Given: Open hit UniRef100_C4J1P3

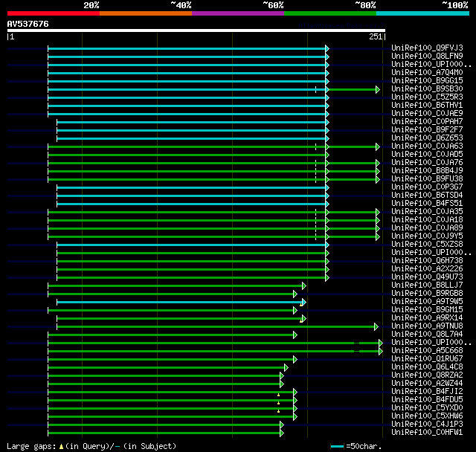Looking at the screenshot, I should pyautogui.click(x=427, y=424).
